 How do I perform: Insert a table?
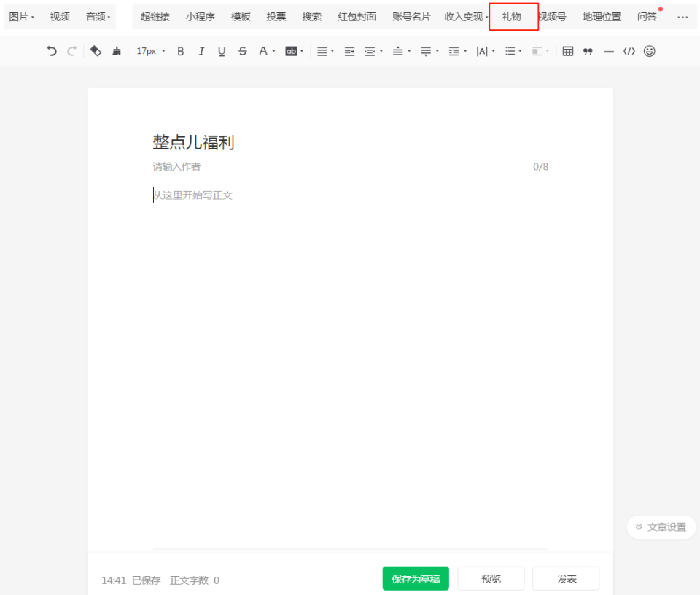click(567, 51)
